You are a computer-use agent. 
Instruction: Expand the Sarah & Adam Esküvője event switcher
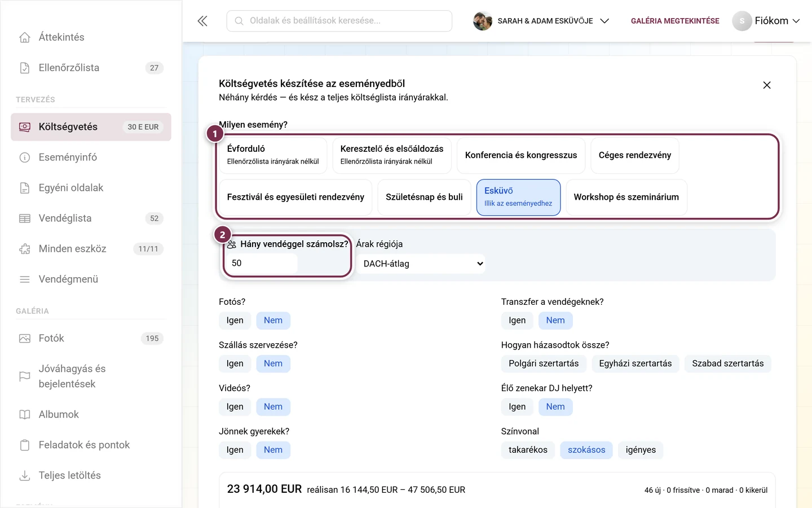pyautogui.click(x=541, y=21)
